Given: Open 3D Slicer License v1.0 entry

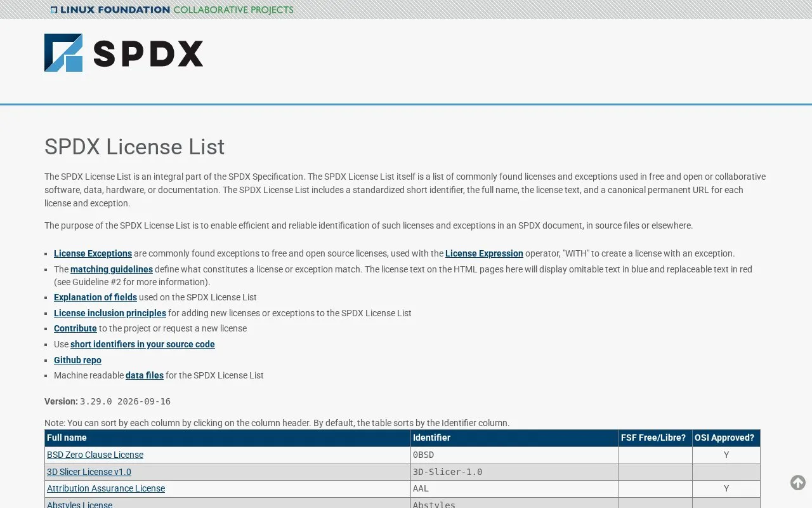Looking at the screenshot, I should pos(89,472).
